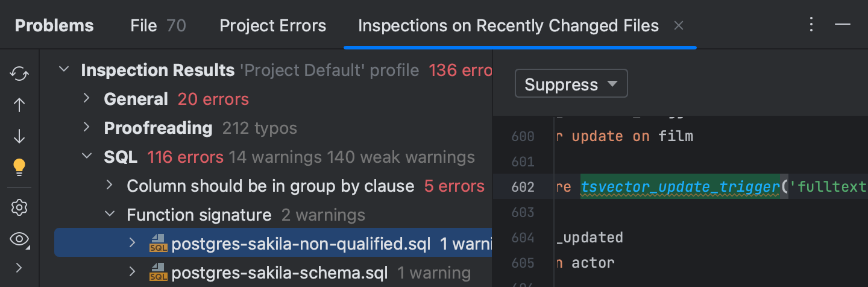
Task: Expand the hidden toolbar chevron at bottom
Action: pos(19,267)
